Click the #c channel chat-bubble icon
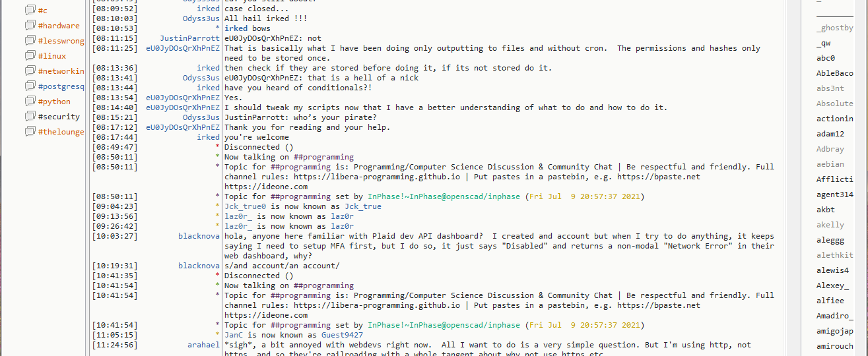The image size is (868, 356). click(x=30, y=11)
